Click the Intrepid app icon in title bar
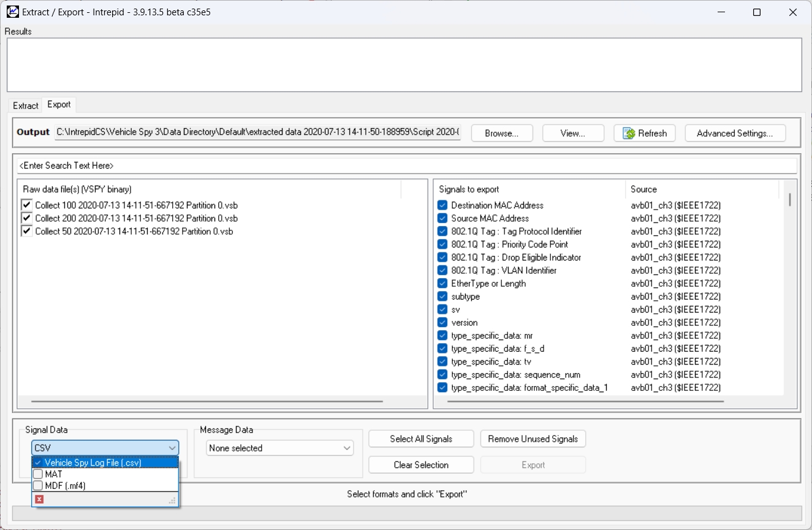 click(x=12, y=12)
